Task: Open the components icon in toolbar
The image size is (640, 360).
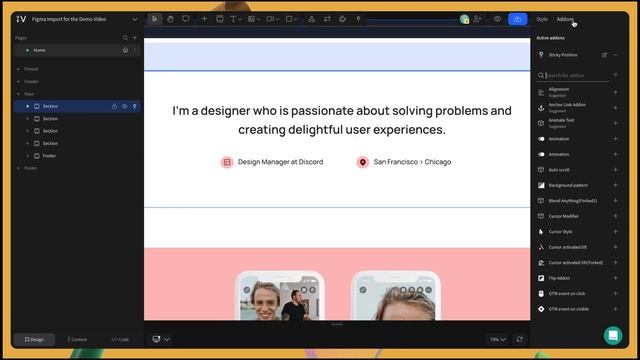Action: 311,19
